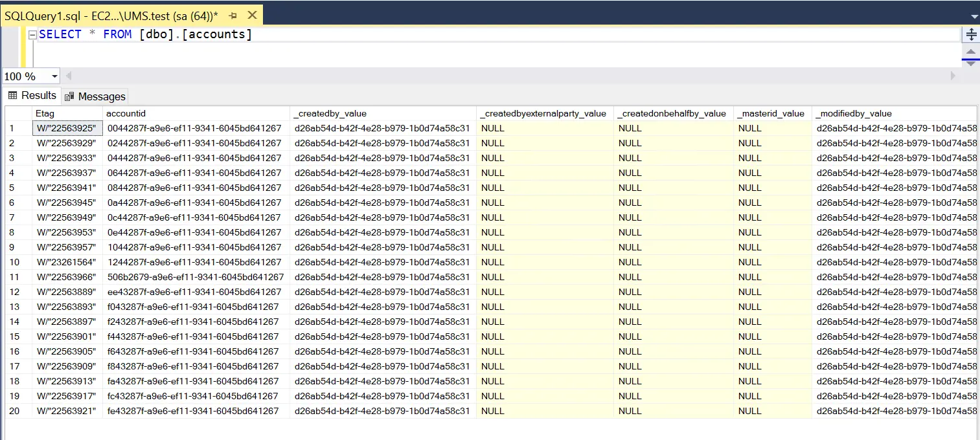
Task: Select row 14 via its row number
Action: pyautogui.click(x=17, y=322)
